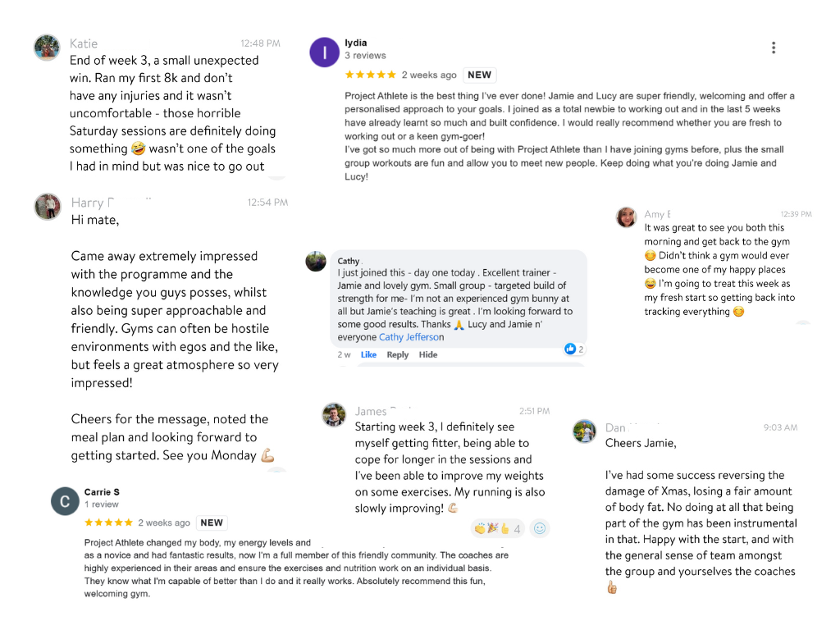
Task: Click the thumbs-up reaction count on Cathy's comment
Action: point(574,349)
